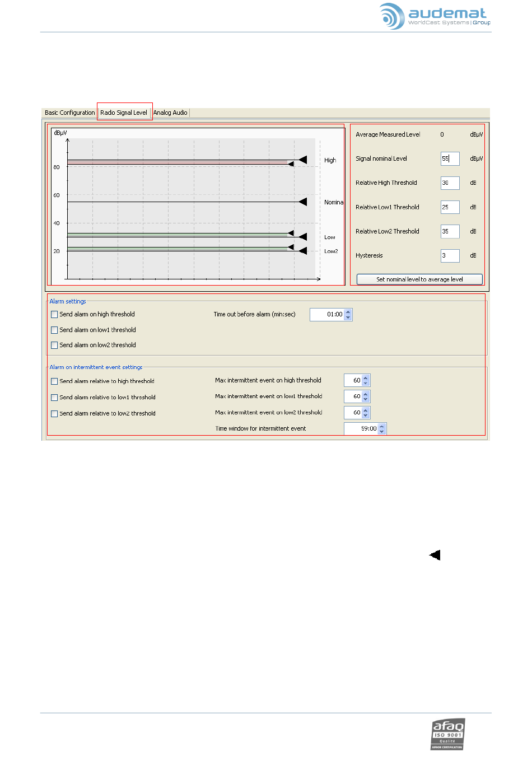Toggle Send alarm relative to high threshold
532x761 pixels.
pyautogui.click(x=54, y=381)
